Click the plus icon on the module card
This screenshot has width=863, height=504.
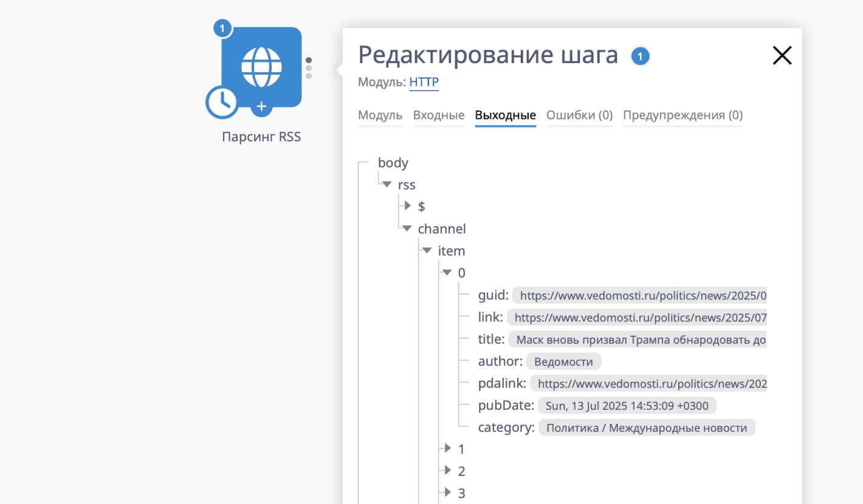pyautogui.click(x=261, y=106)
